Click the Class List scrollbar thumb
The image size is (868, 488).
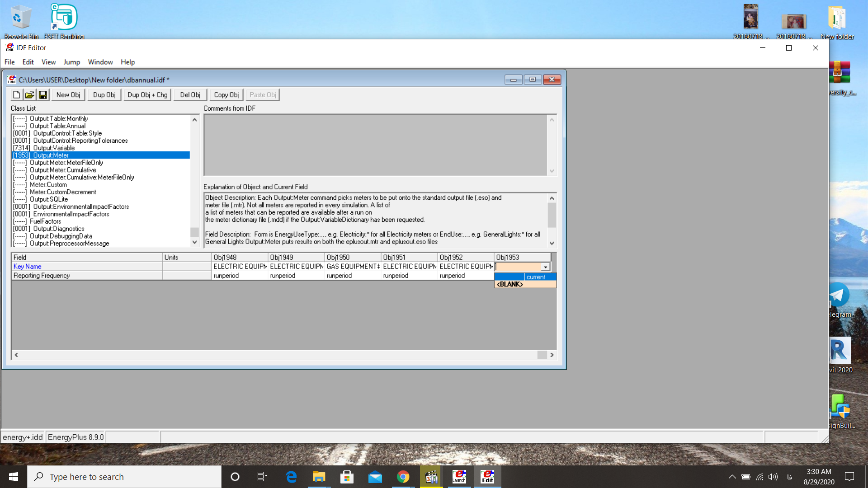pos(194,232)
